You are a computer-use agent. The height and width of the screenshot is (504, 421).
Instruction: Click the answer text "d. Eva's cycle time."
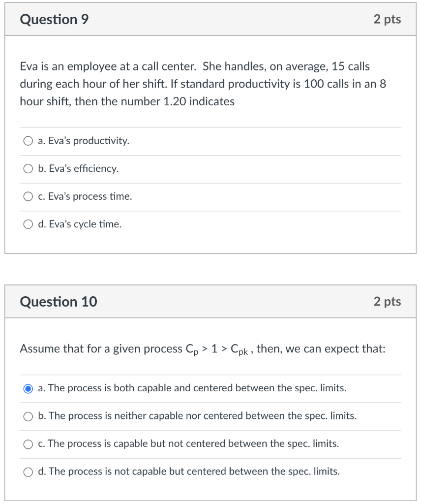(x=80, y=224)
